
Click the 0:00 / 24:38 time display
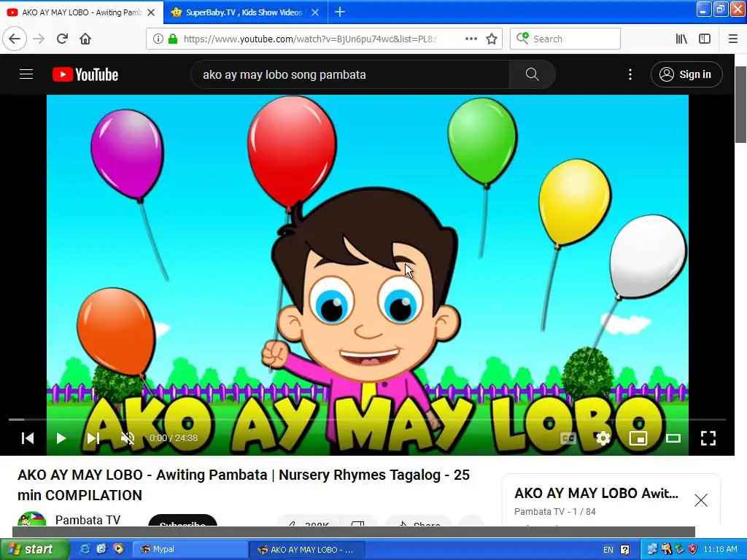coord(174,438)
